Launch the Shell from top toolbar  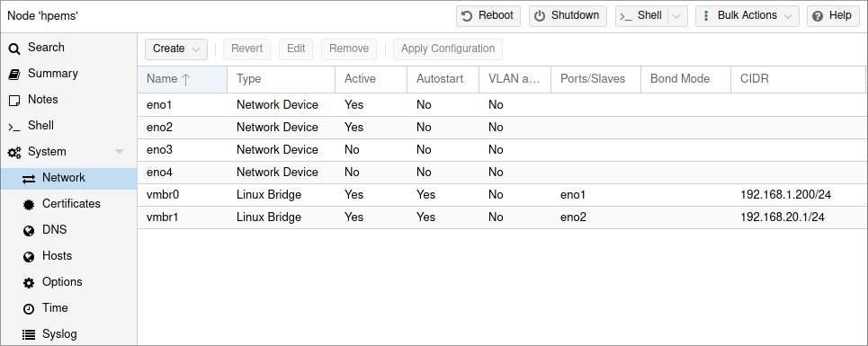642,16
